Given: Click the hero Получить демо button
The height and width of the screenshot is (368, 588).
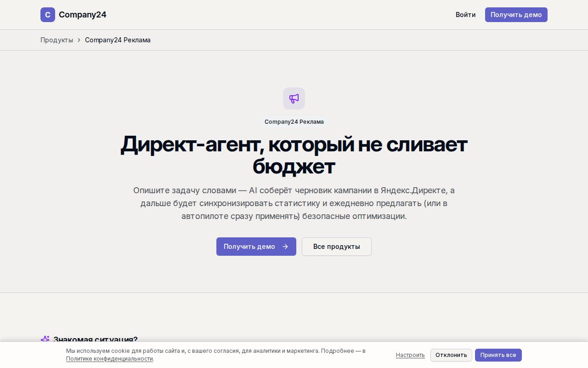Looking at the screenshot, I should point(256,247).
